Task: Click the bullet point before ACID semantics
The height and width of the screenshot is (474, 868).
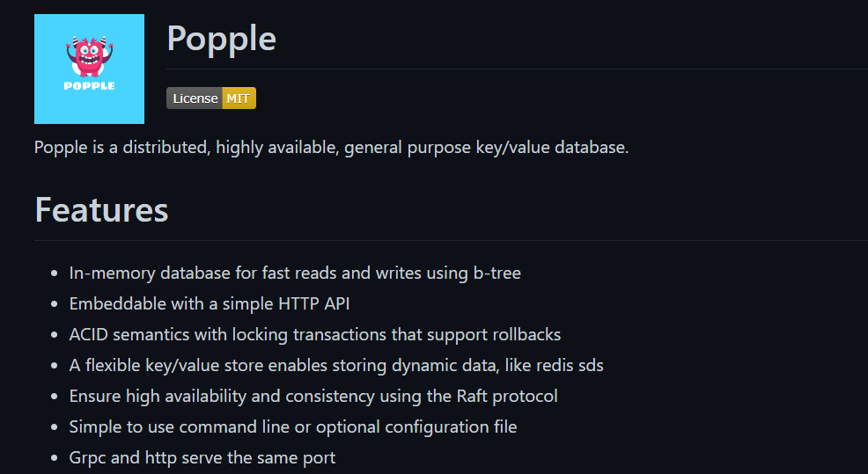Action: [x=55, y=335]
